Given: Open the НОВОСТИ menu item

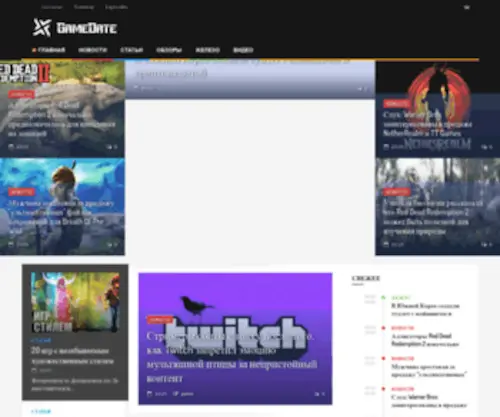Looking at the screenshot, I should click(x=92, y=50).
